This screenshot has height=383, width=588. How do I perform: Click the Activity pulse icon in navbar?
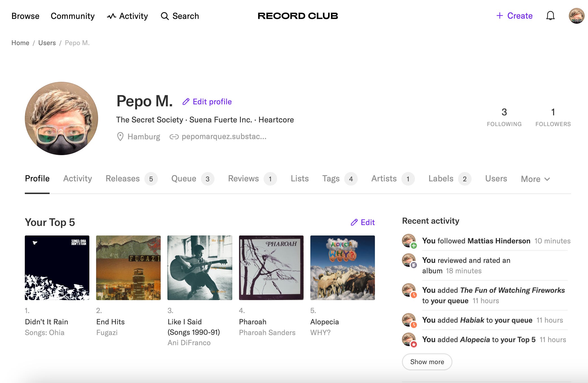pos(111,16)
